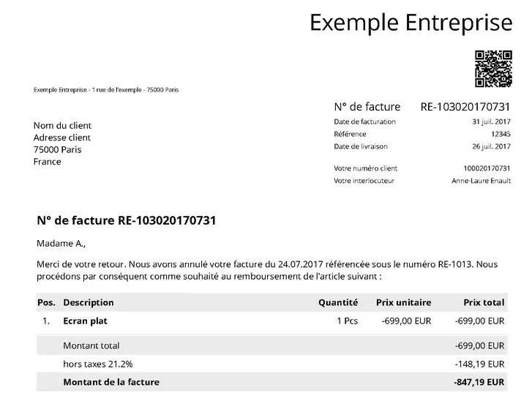Viewport: 532px width, 404px height.
Task: Click the Exemple Entreprise company title
Action: tap(411, 23)
